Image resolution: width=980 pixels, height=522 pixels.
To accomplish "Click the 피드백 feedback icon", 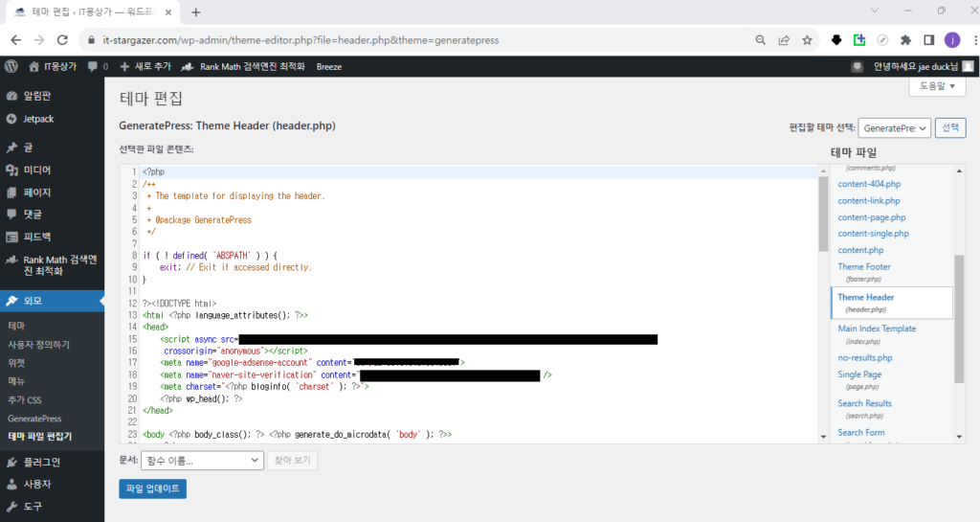I will pyautogui.click(x=11, y=237).
